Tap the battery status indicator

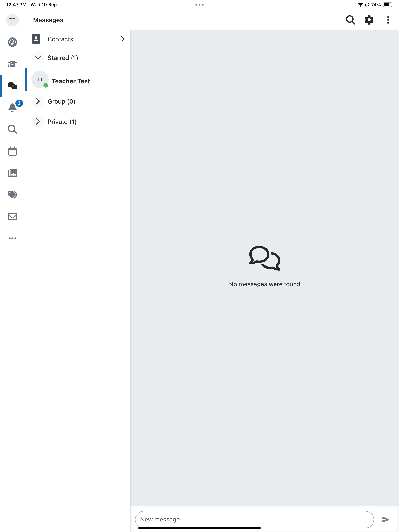[x=388, y=4]
